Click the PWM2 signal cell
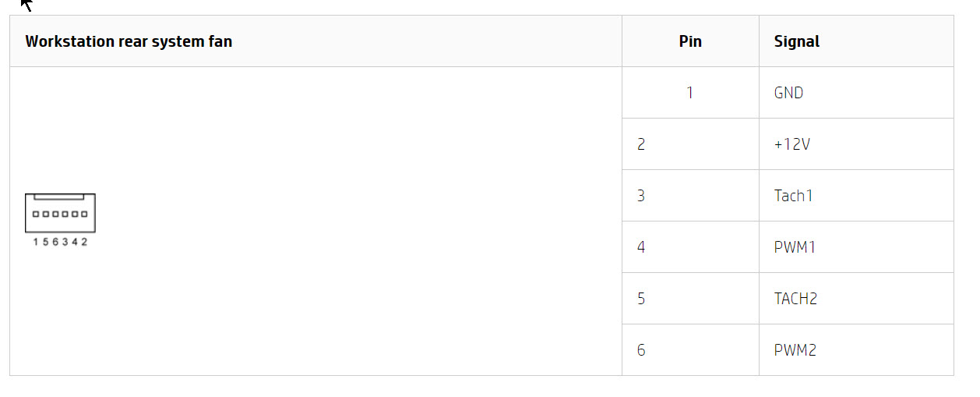Screen dimensions: 980x397 coord(795,350)
